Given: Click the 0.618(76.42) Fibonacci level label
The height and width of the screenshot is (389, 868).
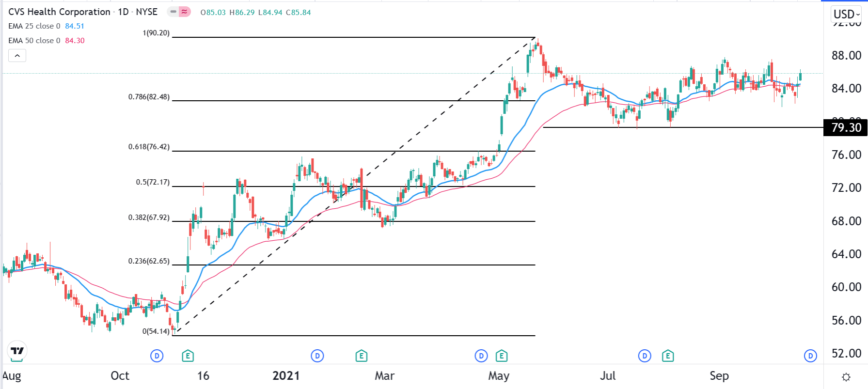Looking at the screenshot, I should 149,147.
